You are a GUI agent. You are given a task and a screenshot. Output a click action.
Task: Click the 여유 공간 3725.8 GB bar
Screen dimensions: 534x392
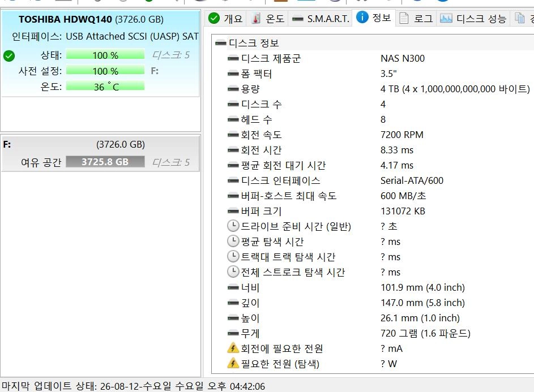(105, 162)
